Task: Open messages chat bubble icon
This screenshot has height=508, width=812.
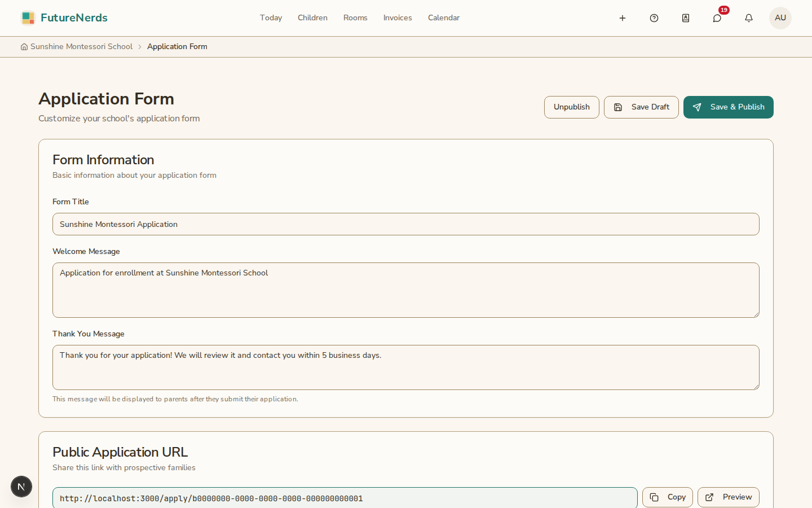Action: click(717, 18)
